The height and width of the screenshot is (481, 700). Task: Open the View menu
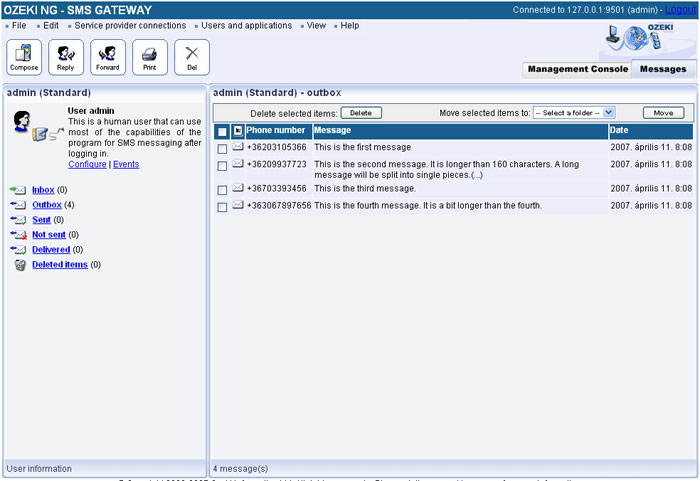pos(316,26)
